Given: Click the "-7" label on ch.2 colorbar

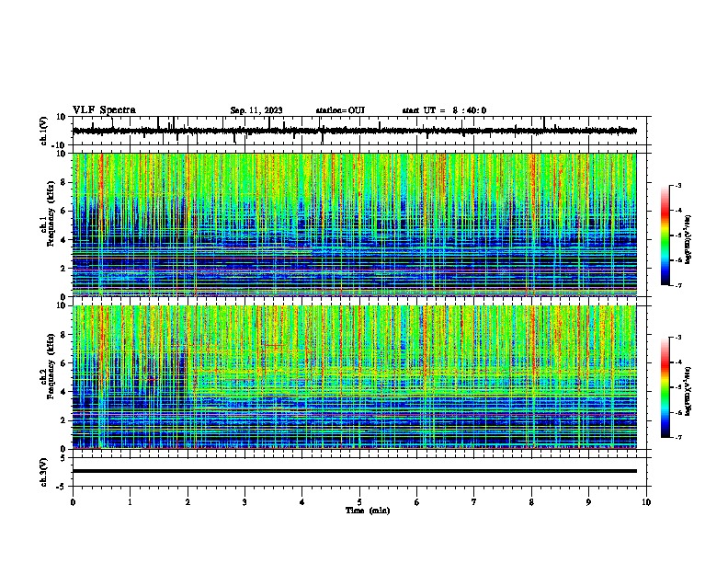Looking at the screenshot, I should pyautogui.click(x=677, y=437).
